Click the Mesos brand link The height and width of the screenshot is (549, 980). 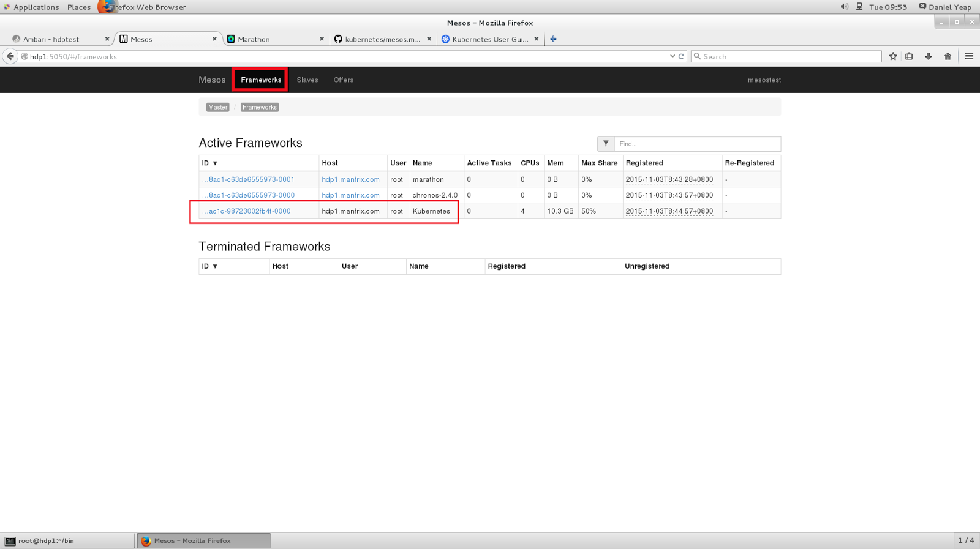tap(212, 80)
